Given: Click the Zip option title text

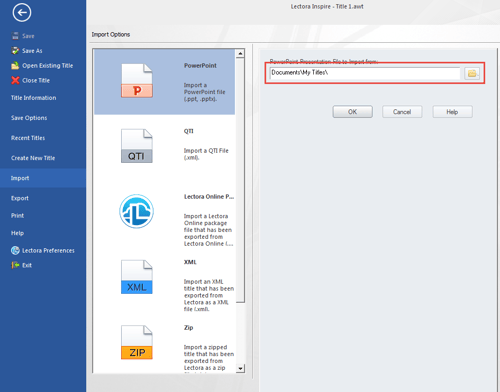Looking at the screenshot, I should click(189, 328).
